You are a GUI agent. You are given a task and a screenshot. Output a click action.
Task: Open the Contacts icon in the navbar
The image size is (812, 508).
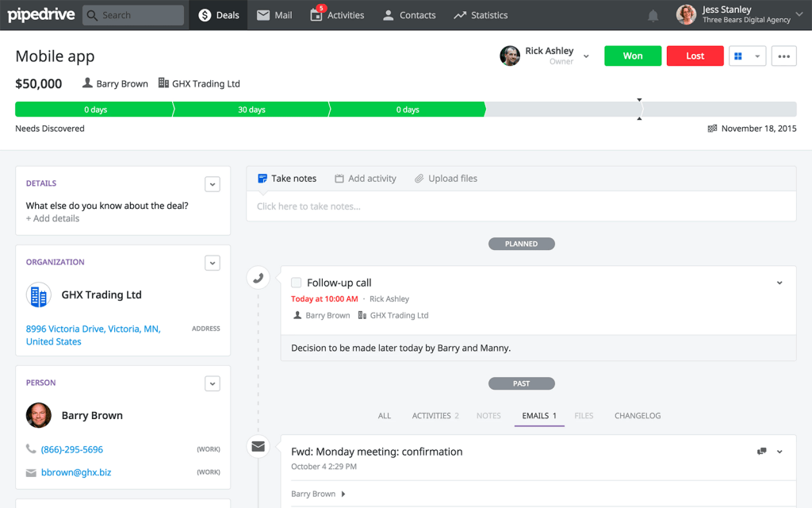tap(388, 14)
